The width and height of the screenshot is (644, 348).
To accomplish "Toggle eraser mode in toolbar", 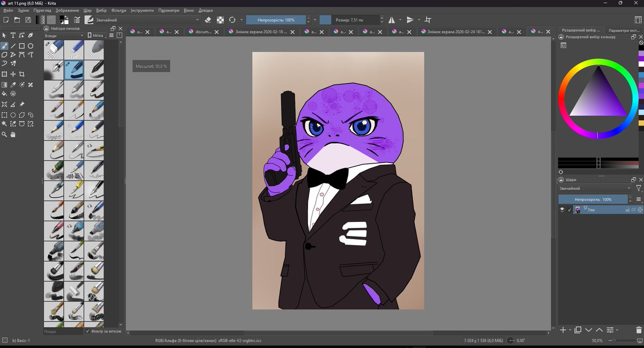I will tap(209, 20).
